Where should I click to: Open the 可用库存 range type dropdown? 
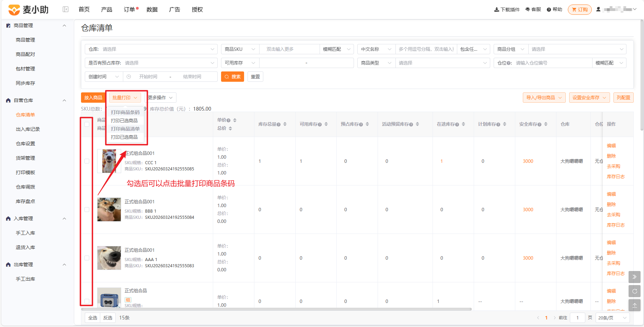click(x=240, y=63)
